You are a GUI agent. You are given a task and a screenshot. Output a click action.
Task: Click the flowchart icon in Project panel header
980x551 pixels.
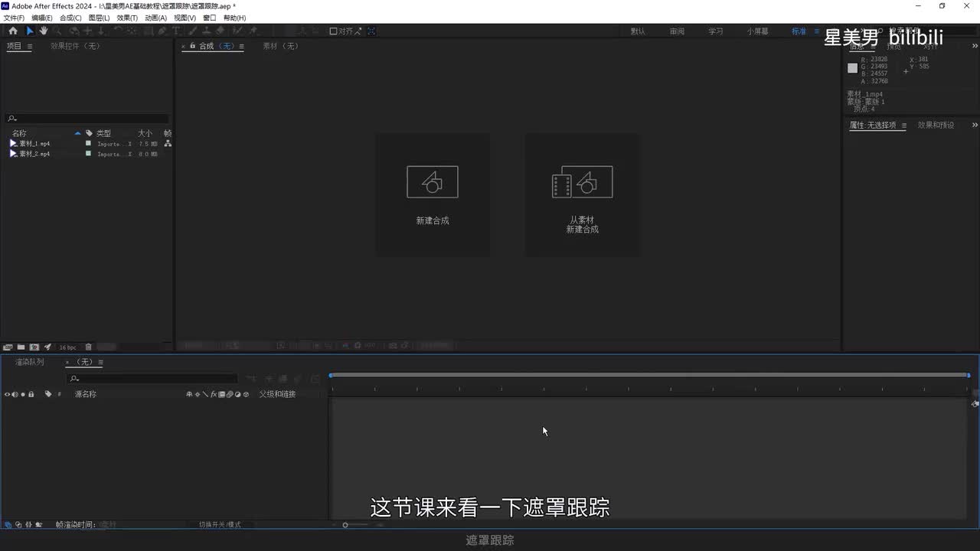[x=168, y=143]
